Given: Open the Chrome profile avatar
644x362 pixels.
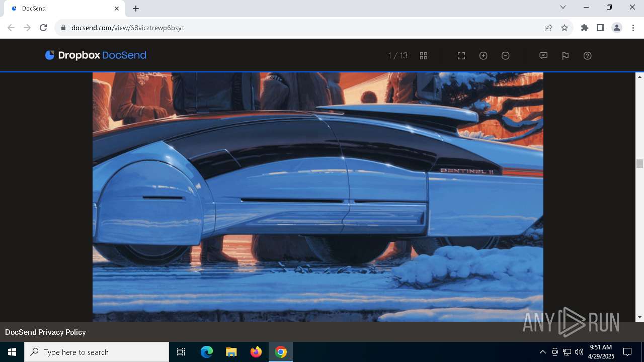Looking at the screenshot, I should pos(617,28).
